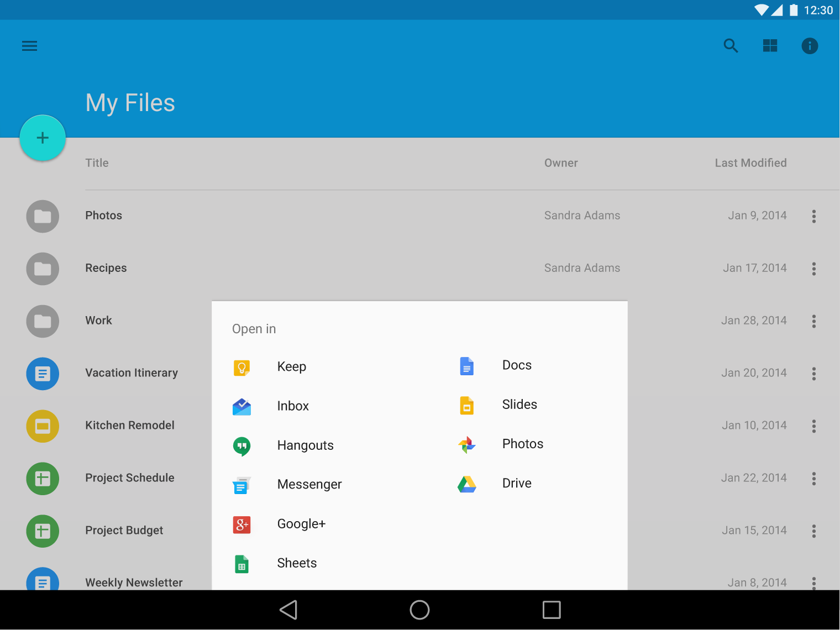Tap Android recent apps button
The image size is (840, 630).
pos(552,610)
